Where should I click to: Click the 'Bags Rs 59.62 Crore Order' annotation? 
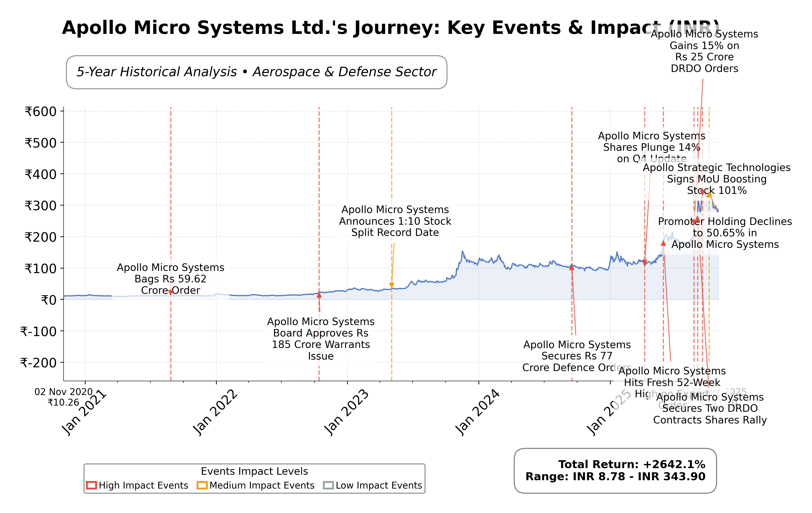171,279
